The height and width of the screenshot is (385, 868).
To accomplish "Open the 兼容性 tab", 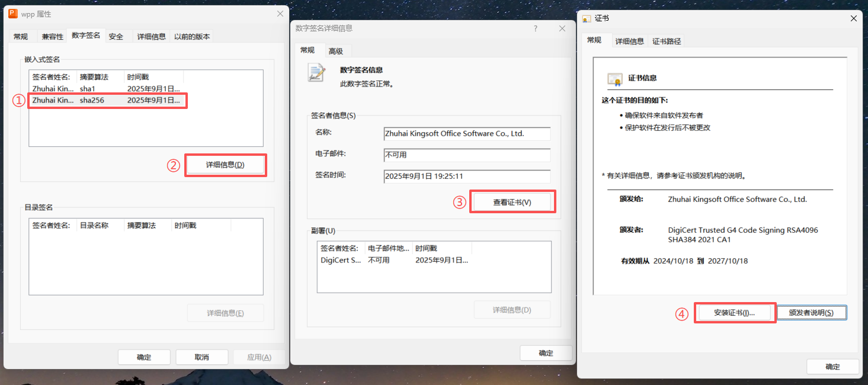I will tap(53, 37).
